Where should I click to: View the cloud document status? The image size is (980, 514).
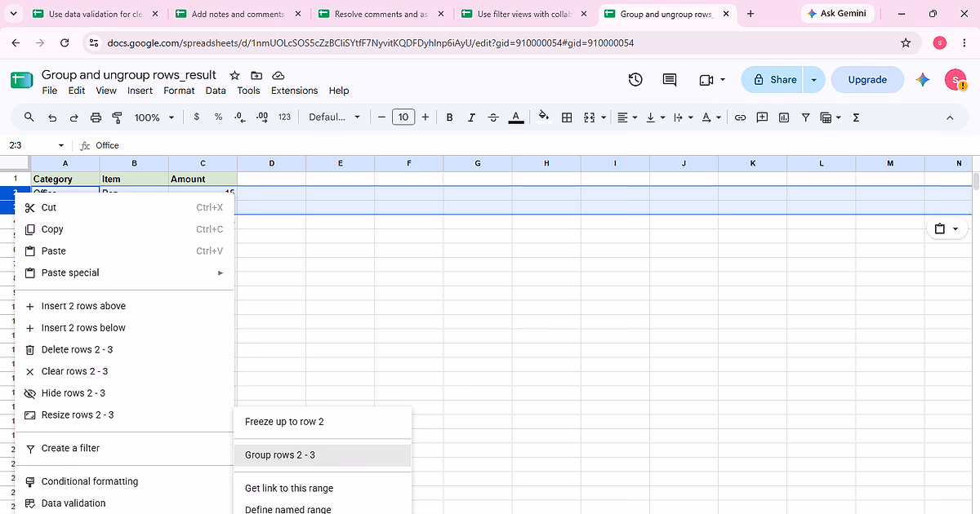tap(278, 75)
